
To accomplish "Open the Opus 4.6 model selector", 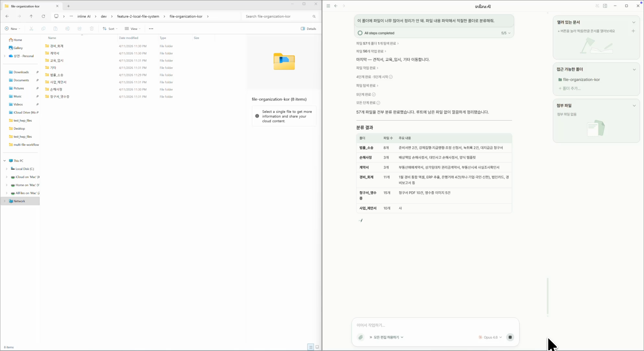I will pyautogui.click(x=490, y=337).
